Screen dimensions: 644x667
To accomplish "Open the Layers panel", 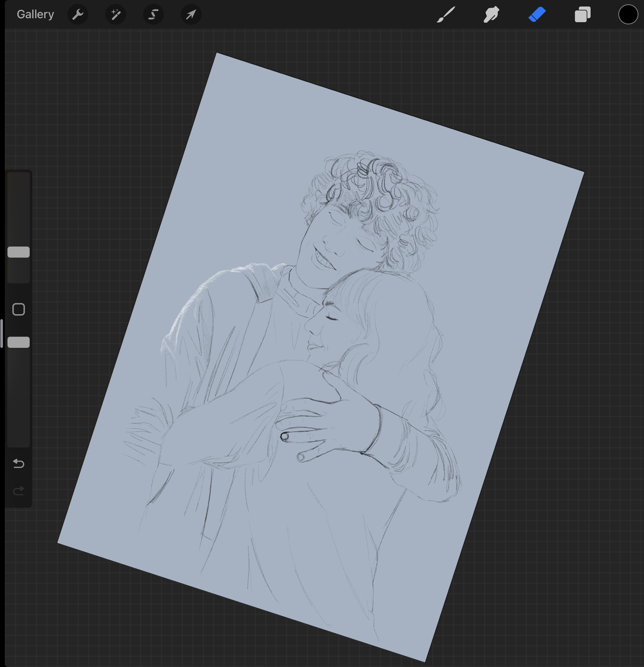I will (x=582, y=15).
